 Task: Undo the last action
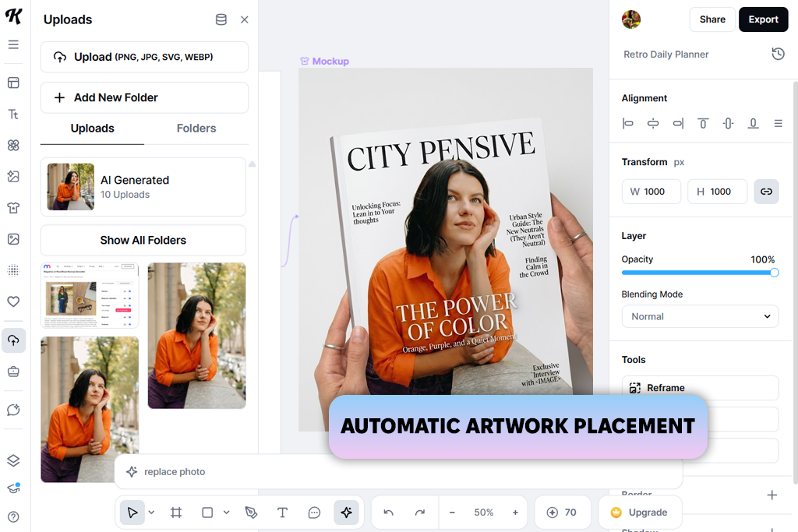[389, 513]
